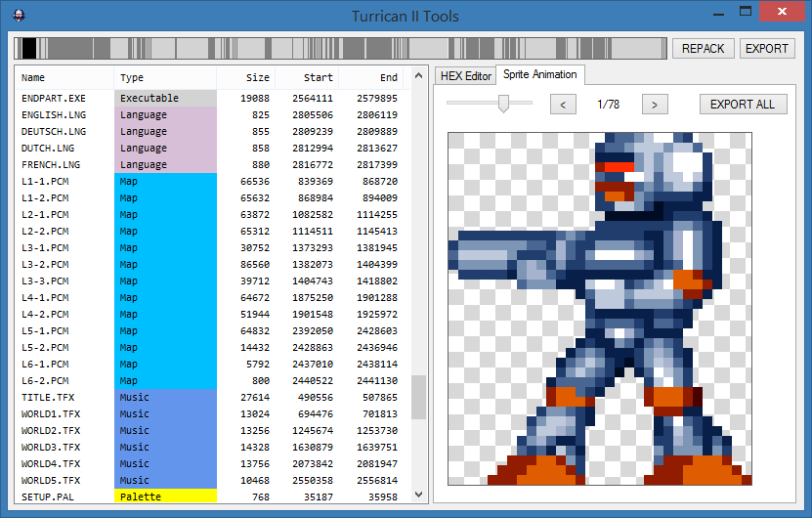Sort by Name column header
The image size is (812, 518).
click(x=64, y=78)
